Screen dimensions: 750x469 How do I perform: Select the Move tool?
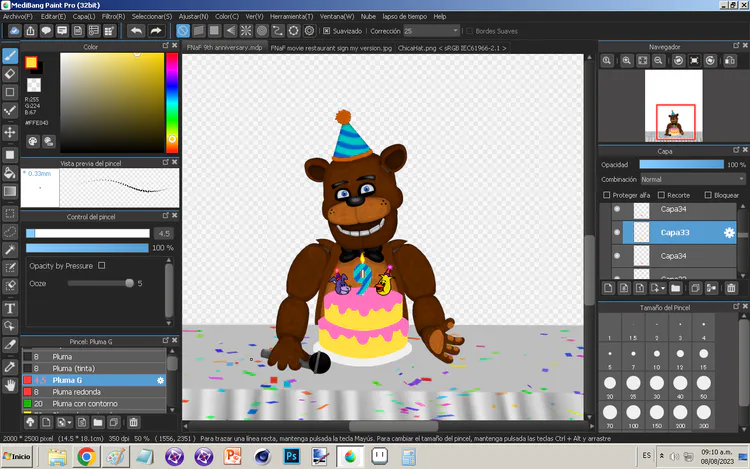10,132
